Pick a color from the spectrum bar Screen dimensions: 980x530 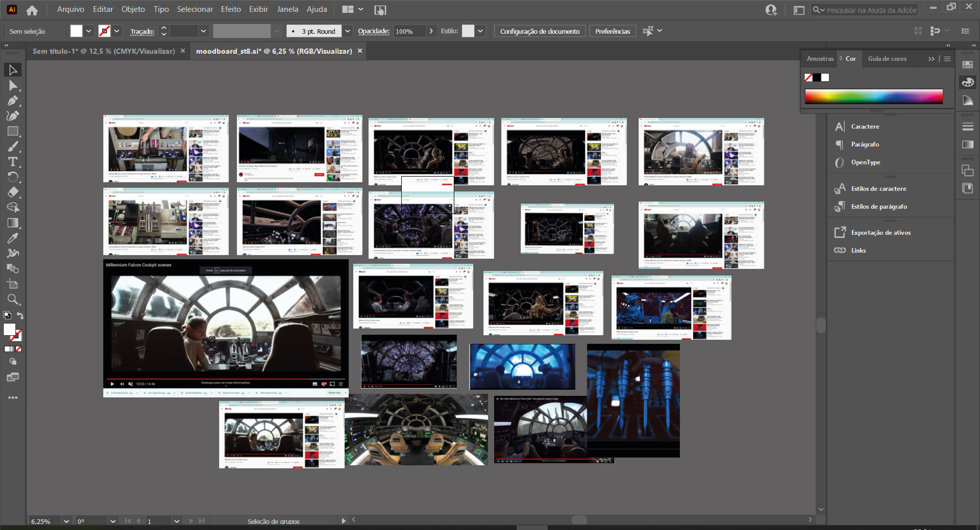point(874,97)
